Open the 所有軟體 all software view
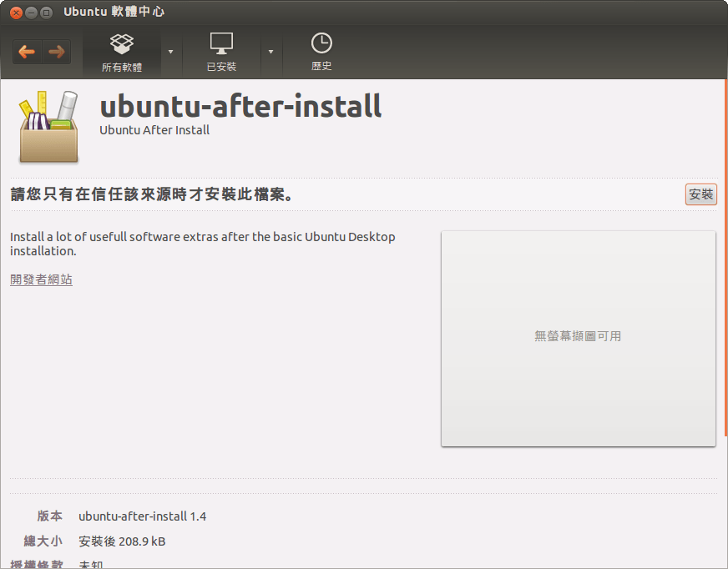Image resolution: width=728 pixels, height=569 pixels. [x=122, y=53]
